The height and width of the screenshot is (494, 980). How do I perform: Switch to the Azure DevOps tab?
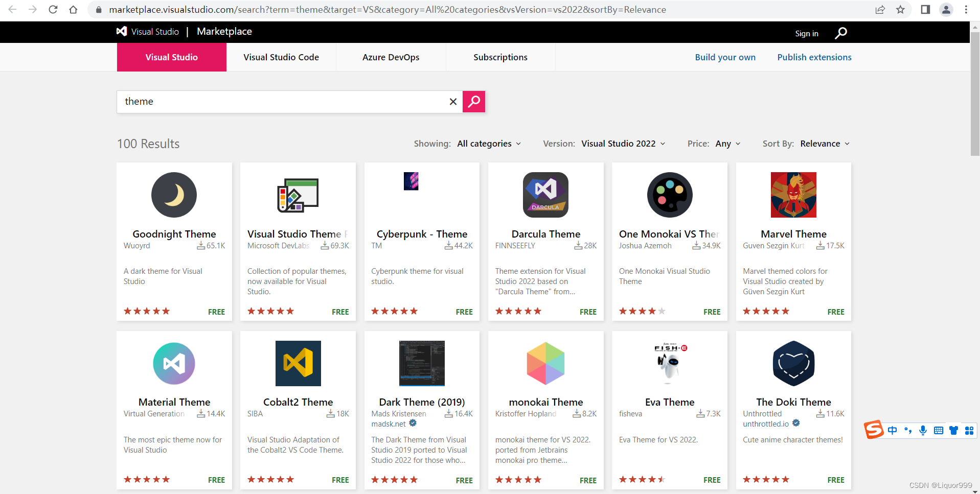[x=391, y=57]
